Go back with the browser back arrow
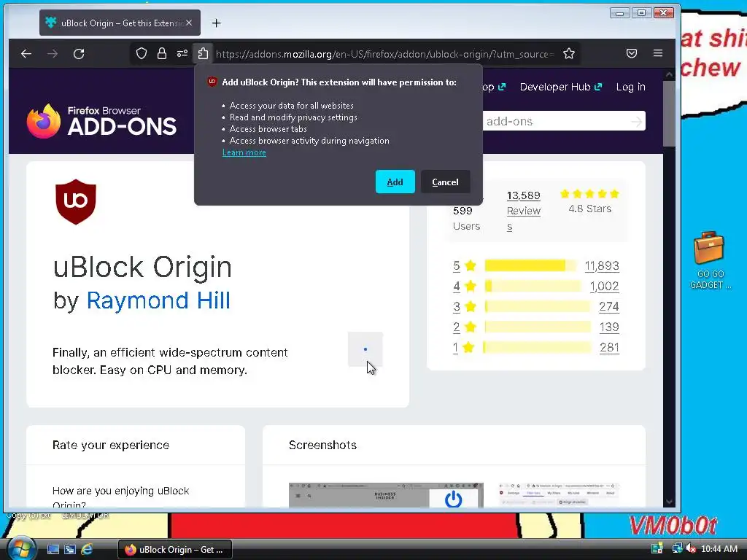This screenshot has width=747, height=560. tap(26, 54)
